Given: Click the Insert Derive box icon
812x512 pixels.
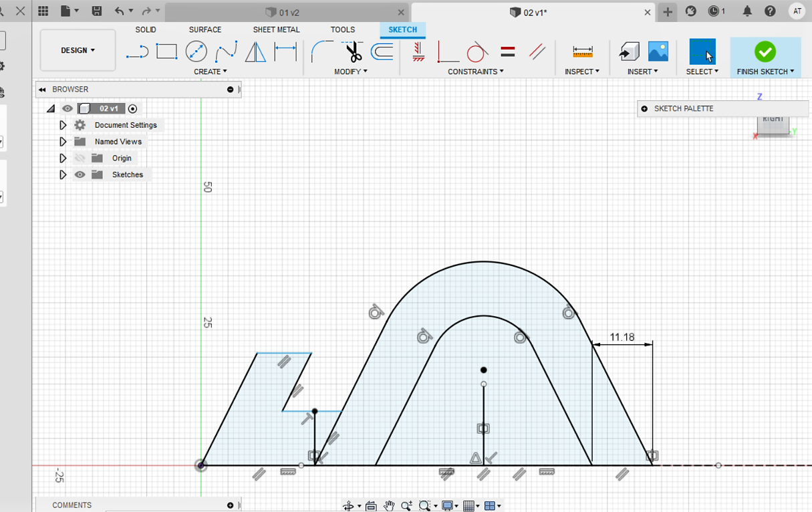Looking at the screenshot, I should [x=629, y=51].
